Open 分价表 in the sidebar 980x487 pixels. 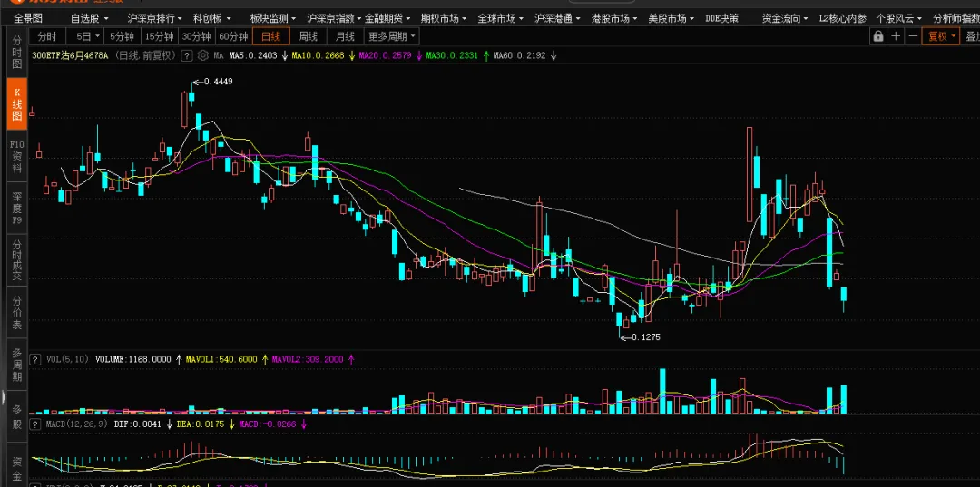pos(17,312)
